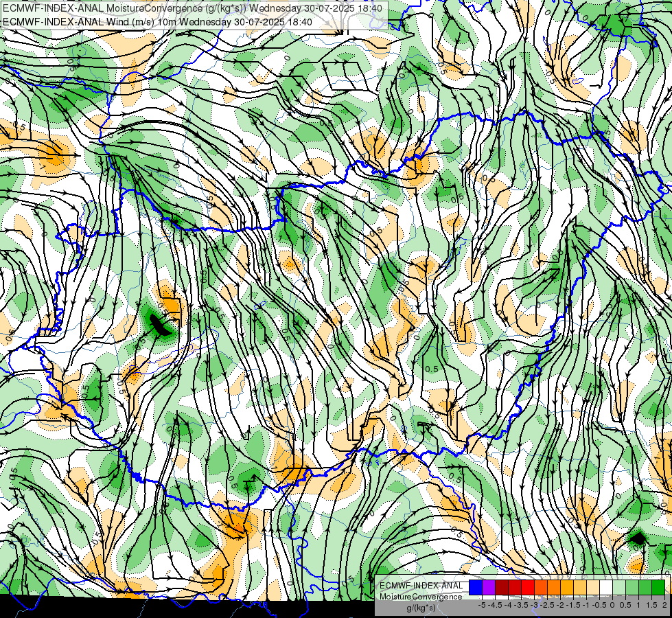This screenshot has width=672, height=618.
Task: Pick the darkest green swatch ending at 2
Action: (x=658, y=588)
